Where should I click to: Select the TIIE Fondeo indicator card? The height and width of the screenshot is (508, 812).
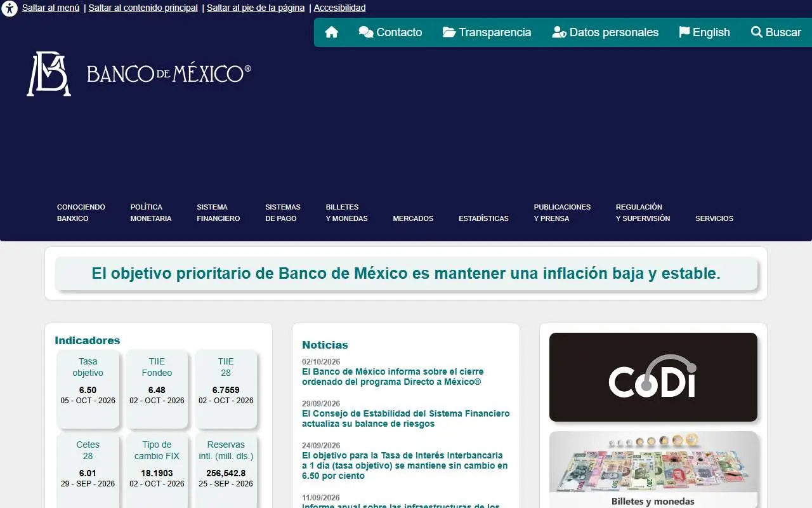point(157,389)
